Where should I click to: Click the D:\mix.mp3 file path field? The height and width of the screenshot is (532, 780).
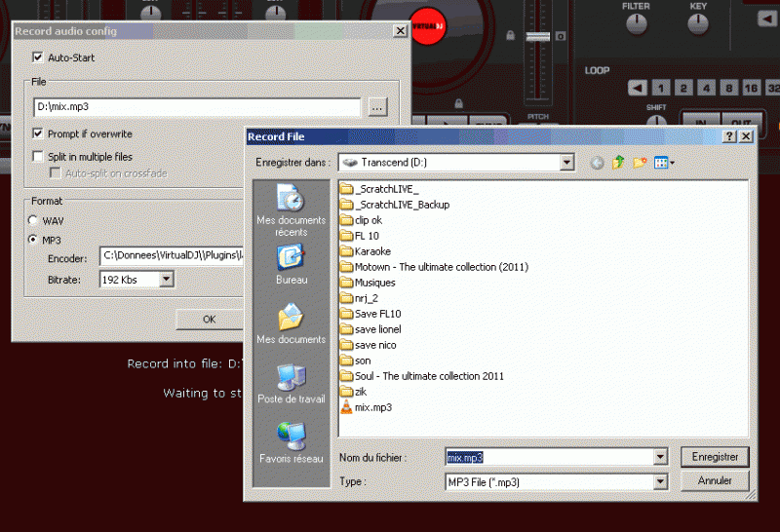pyautogui.click(x=197, y=107)
